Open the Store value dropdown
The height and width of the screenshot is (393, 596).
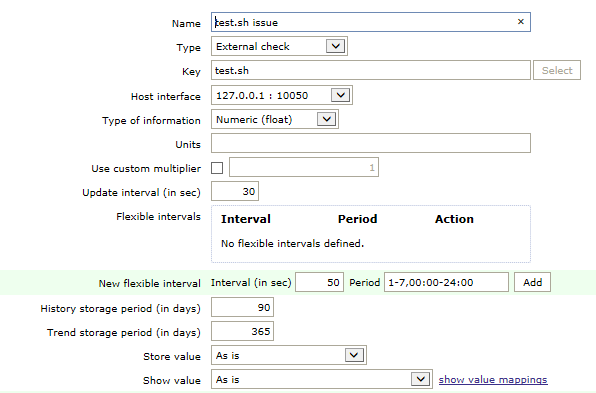[289, 355]
